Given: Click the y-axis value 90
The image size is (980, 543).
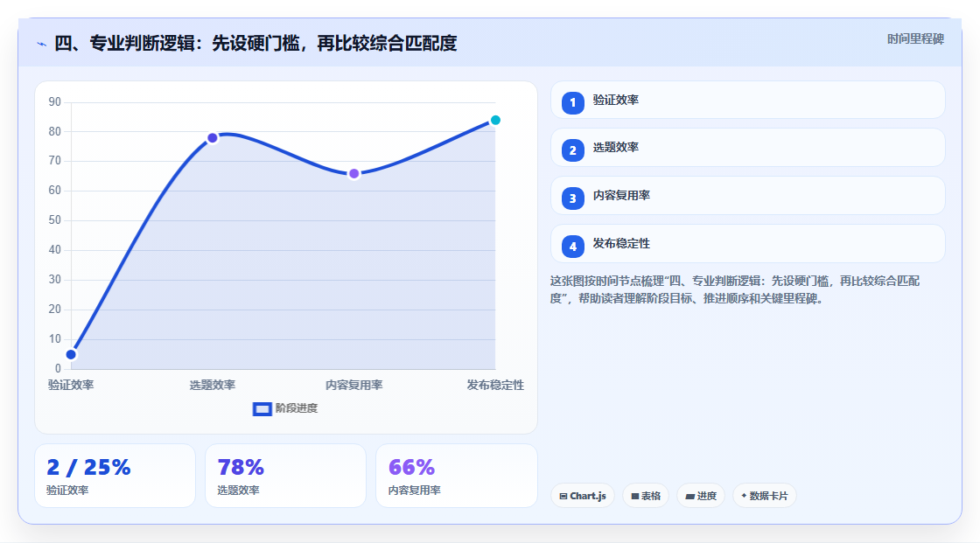Looking at the screenshot, I should [x=55, y=101].
